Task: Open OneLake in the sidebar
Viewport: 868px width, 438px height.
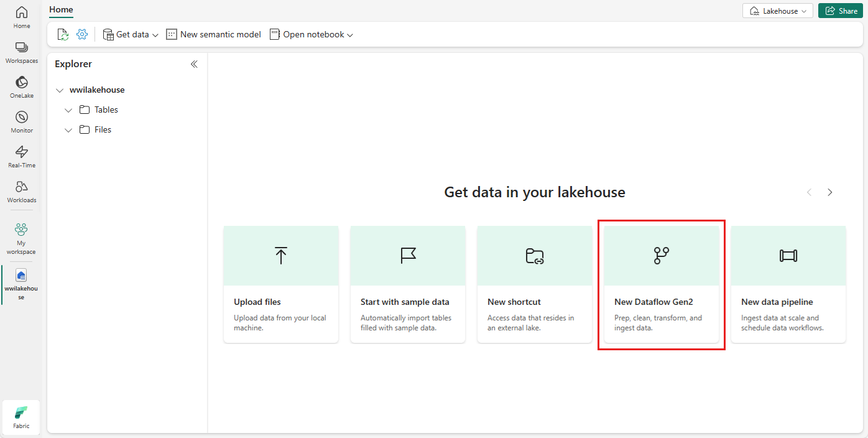Action: click(21, 87)
